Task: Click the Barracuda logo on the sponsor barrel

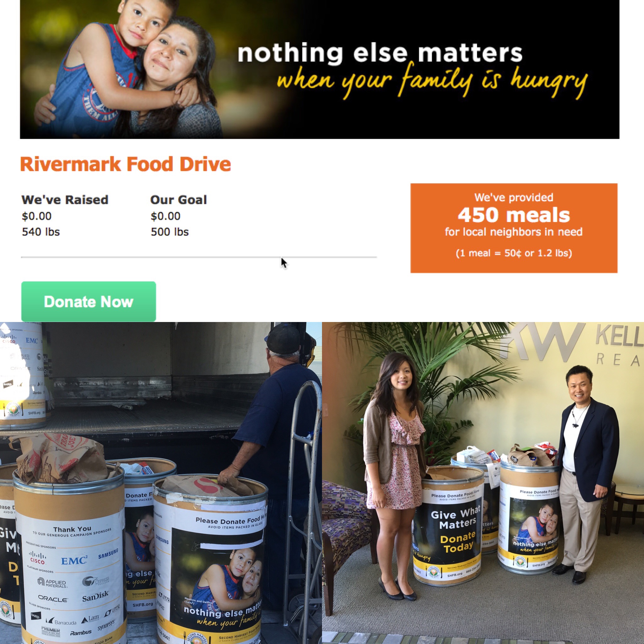Action: [x=61, y=622]
